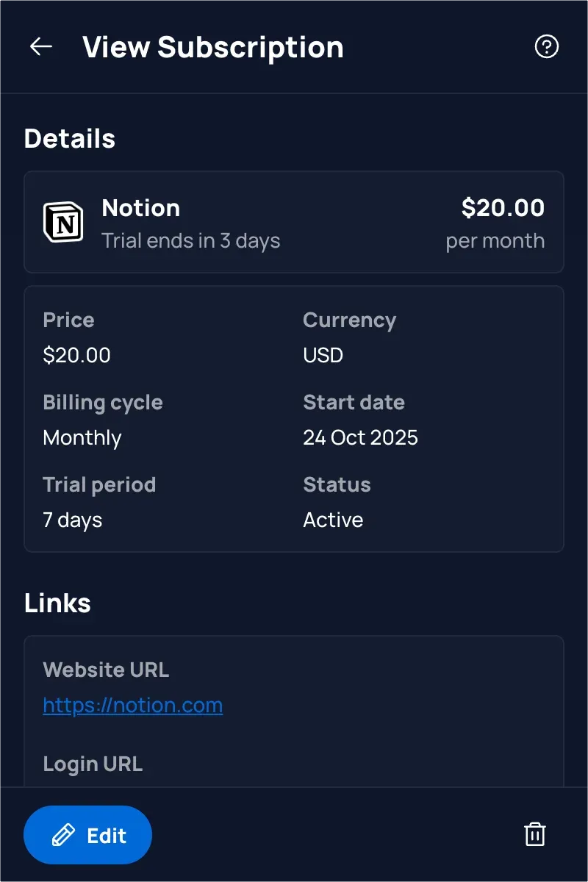
Task: Select the per month price label
Action: [x=495, y=240]
